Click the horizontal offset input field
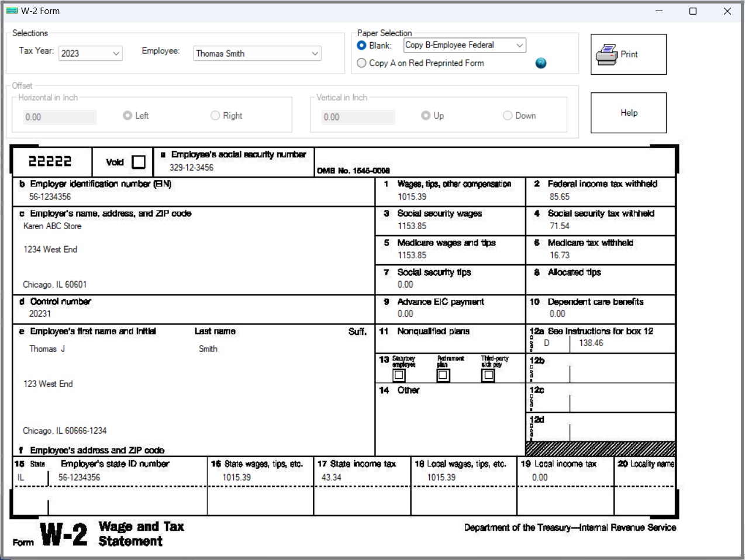 pos(60,117)
